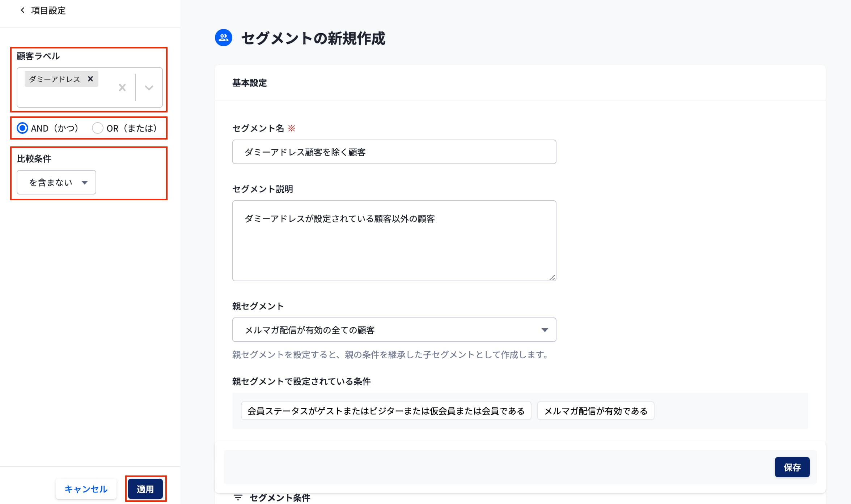Image resolution: width=851 pixels, height=504 pixels.
Task: Click the セグメント名 input field
Action: [x=394, y=152]
